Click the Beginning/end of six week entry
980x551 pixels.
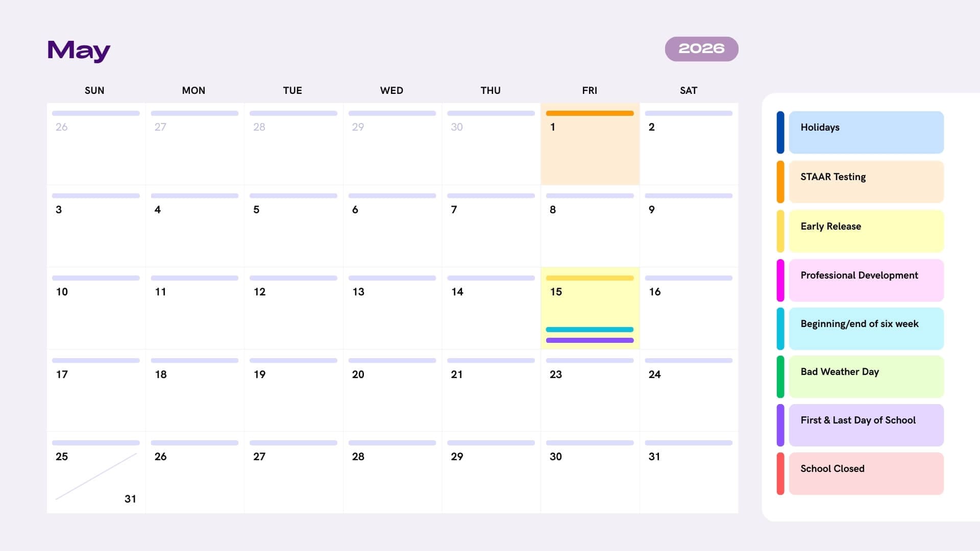click(x=866, y=329)
